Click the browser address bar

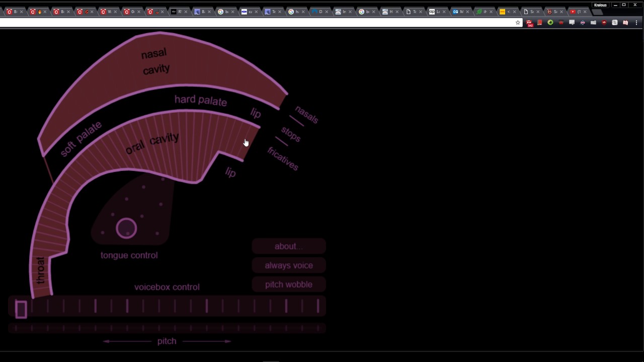pos(257,23)
